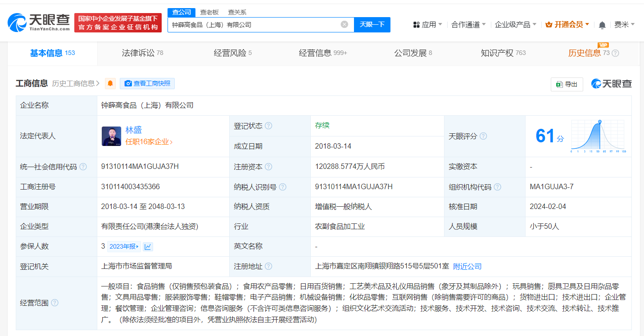Export company data via the Excel 导出 icon
Viewport: 644px width, 336px height.
[x=567, y=84]
